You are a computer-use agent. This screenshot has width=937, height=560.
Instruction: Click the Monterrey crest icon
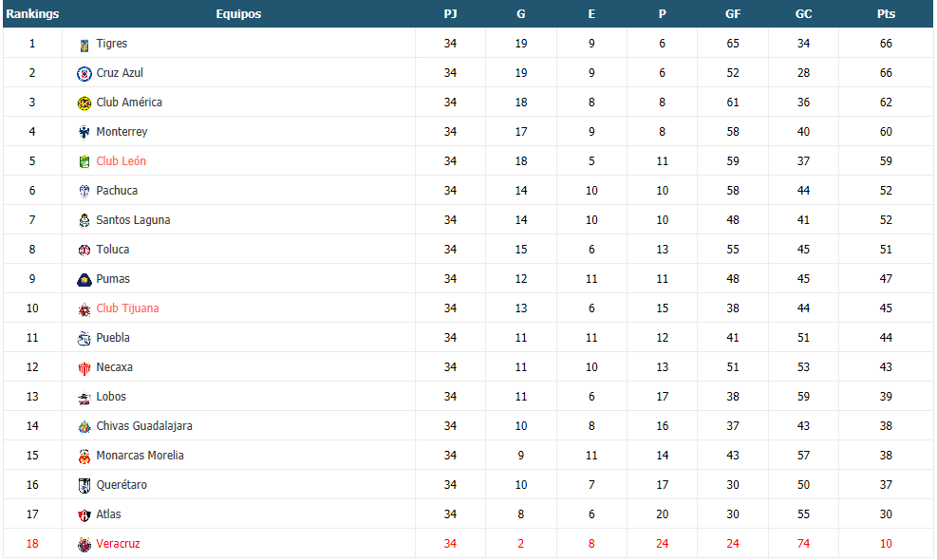coord(84,132)
